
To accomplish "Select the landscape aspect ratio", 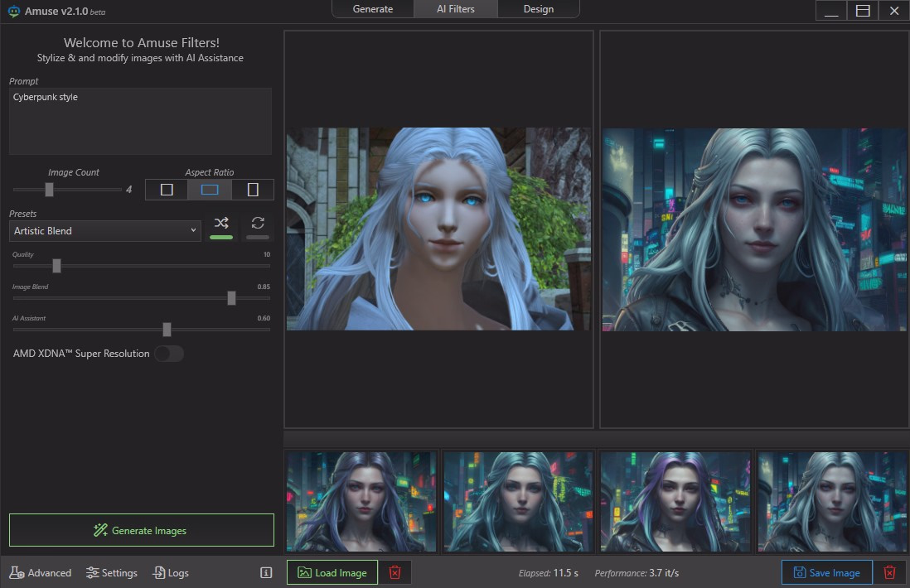I will point(210,190).
